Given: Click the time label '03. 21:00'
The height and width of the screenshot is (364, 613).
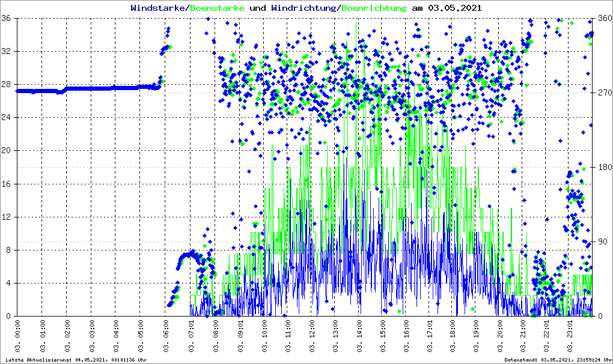Looking at the screenshot, I should pyautogui.click(x=523, y=336).
